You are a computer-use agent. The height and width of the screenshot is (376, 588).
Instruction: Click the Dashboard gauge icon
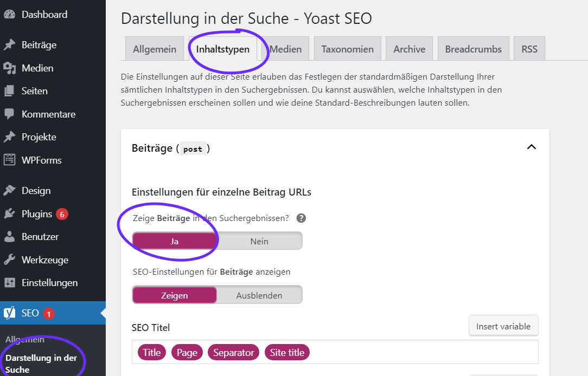coord(9,15)
